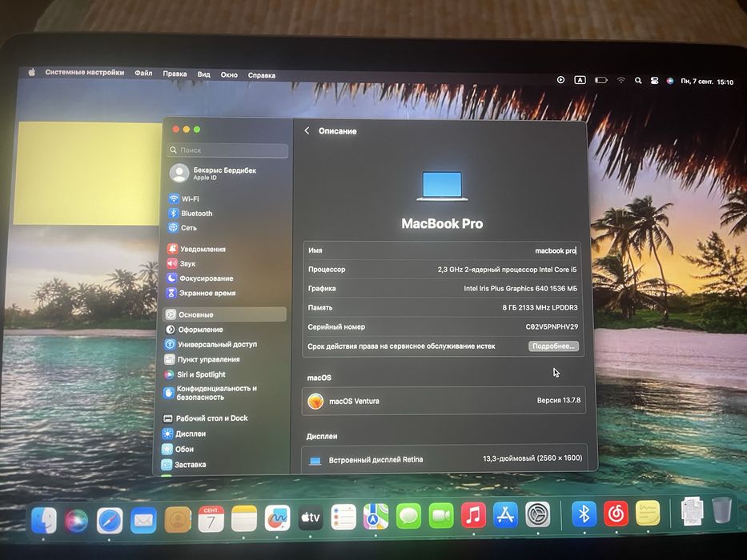Open Wi-Fi status in menu bar

(620, 80)
